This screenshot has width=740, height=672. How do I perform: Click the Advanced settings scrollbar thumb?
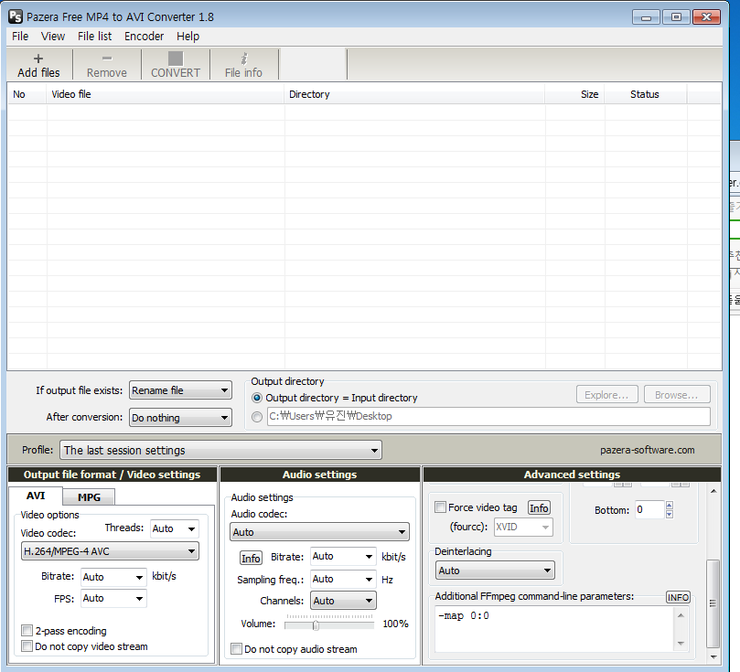[x=713, y=604]
